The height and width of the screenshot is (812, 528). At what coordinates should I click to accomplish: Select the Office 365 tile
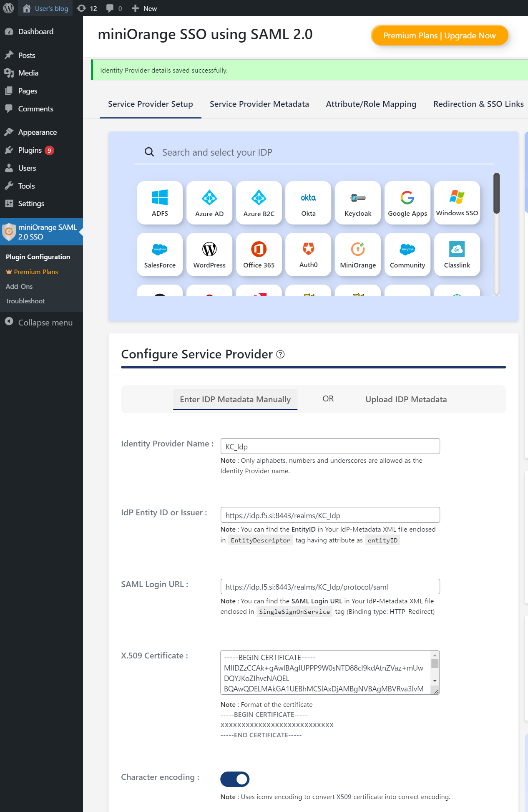click(x=259, y=255)
